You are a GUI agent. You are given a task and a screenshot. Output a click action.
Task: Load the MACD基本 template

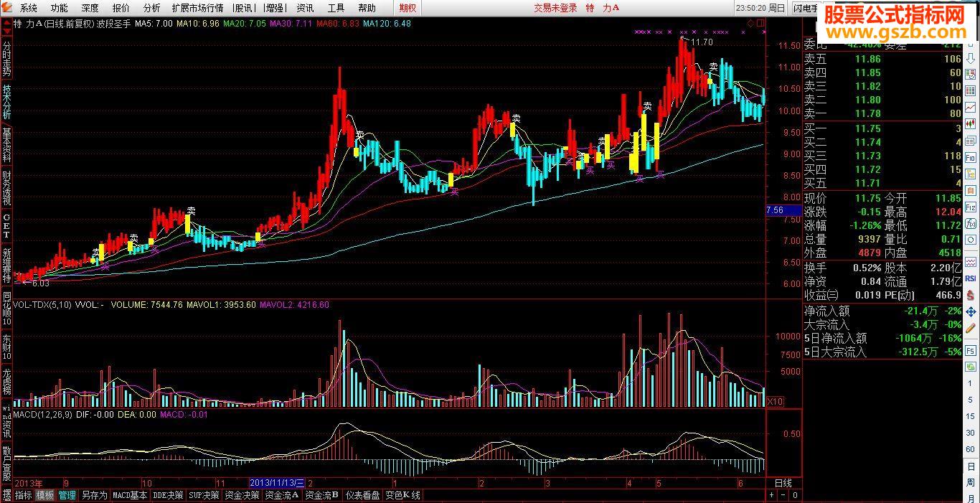pyautogui.click(x=130, y=495)
